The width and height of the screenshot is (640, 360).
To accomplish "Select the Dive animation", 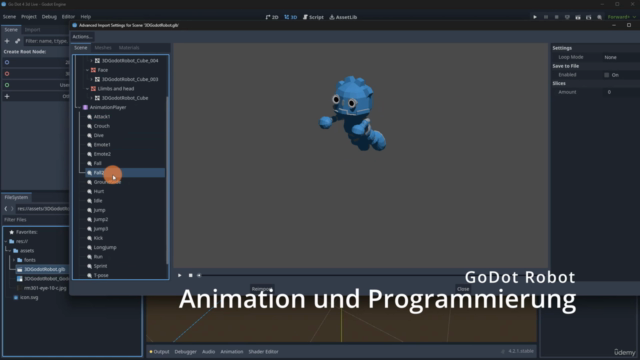I will pyautogui.click(x=98, y=136).
